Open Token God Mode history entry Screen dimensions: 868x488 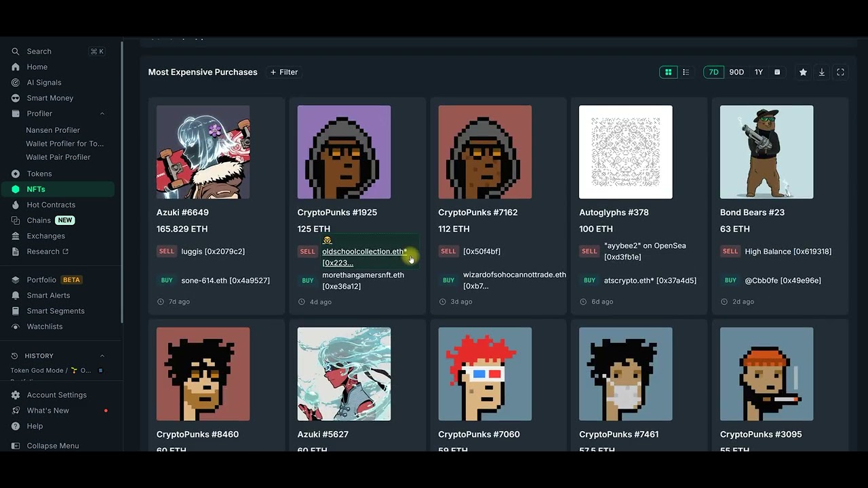(x=51, y=371)
